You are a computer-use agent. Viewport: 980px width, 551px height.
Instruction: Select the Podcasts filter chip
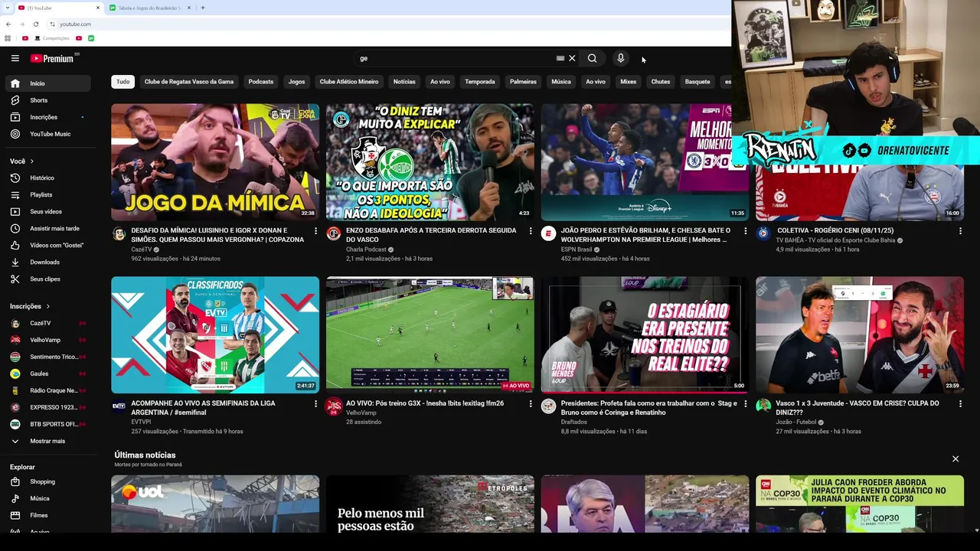[x=261, y=81]
